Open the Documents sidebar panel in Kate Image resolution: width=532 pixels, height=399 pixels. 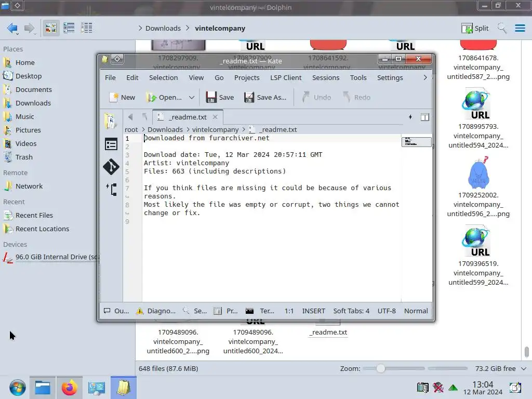click(111, 121)
